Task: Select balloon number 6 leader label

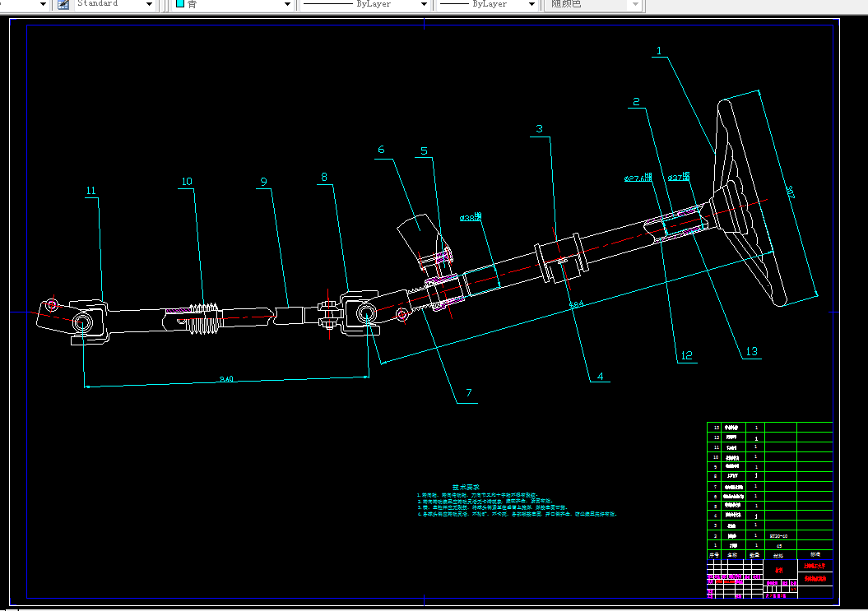Action: click(x=381, y=150)
